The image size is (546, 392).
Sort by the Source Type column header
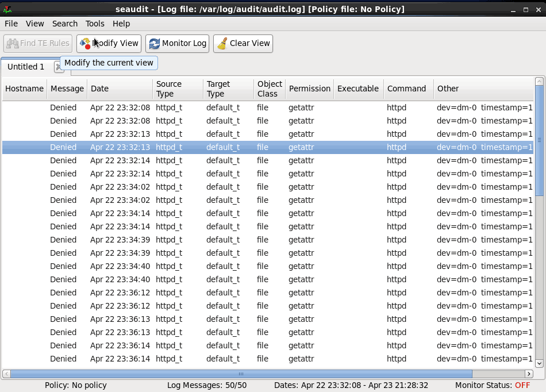(x=178, y=89)
